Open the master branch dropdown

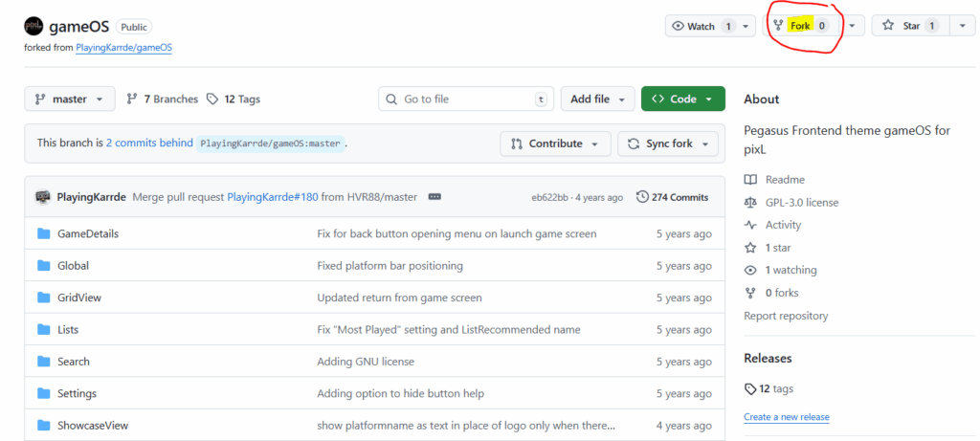(x=70, y=99)
